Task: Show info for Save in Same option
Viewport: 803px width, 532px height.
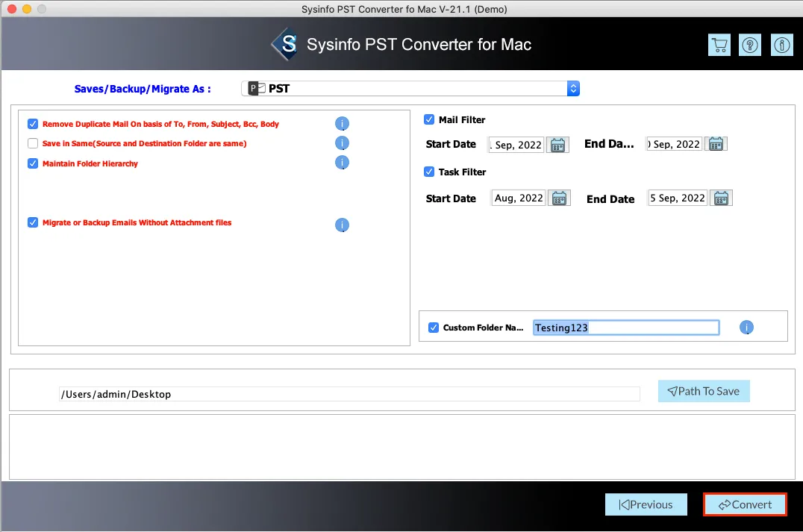Action: pos(342,143)
